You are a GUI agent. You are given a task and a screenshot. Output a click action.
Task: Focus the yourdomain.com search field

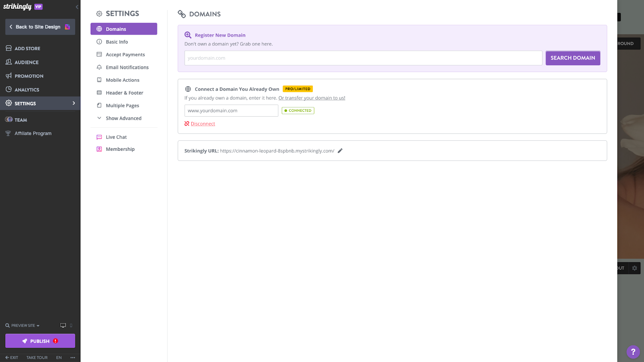[x=363, y=58]
